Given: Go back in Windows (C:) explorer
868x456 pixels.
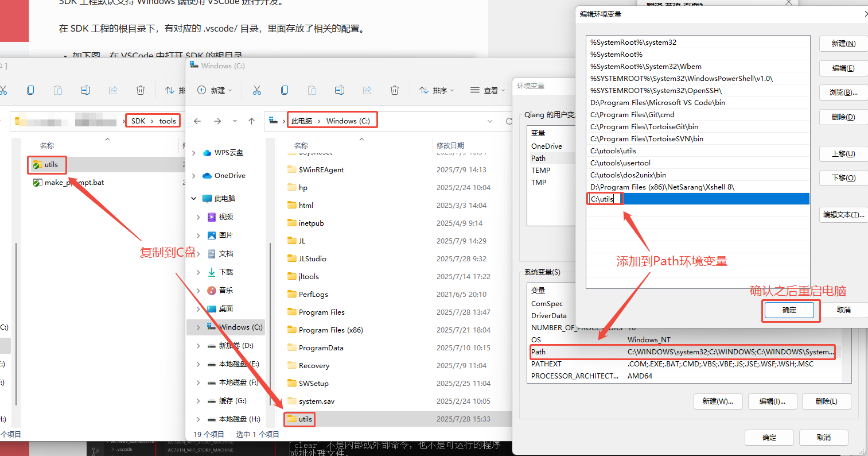Looking at the screenshot, I should pos(197,121).
